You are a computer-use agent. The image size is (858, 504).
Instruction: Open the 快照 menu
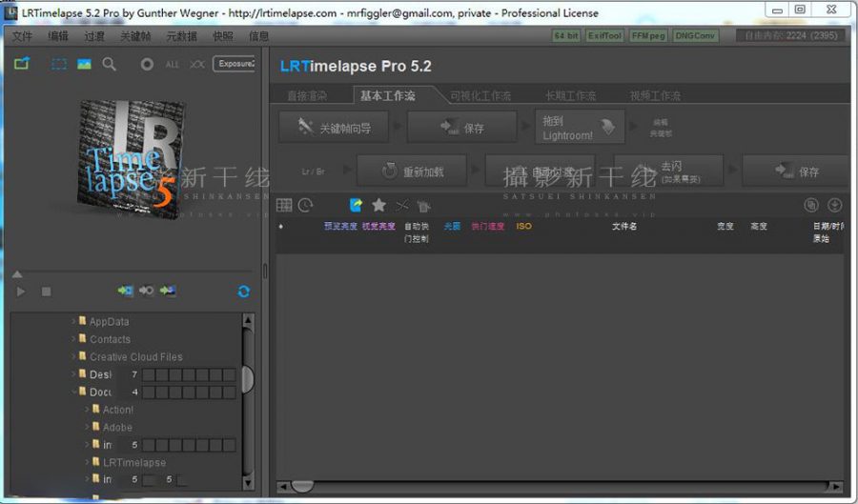click(223, 36)
